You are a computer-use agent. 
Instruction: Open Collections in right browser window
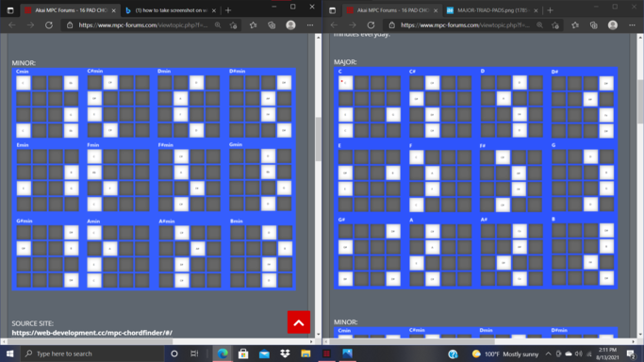click(593, 25)
